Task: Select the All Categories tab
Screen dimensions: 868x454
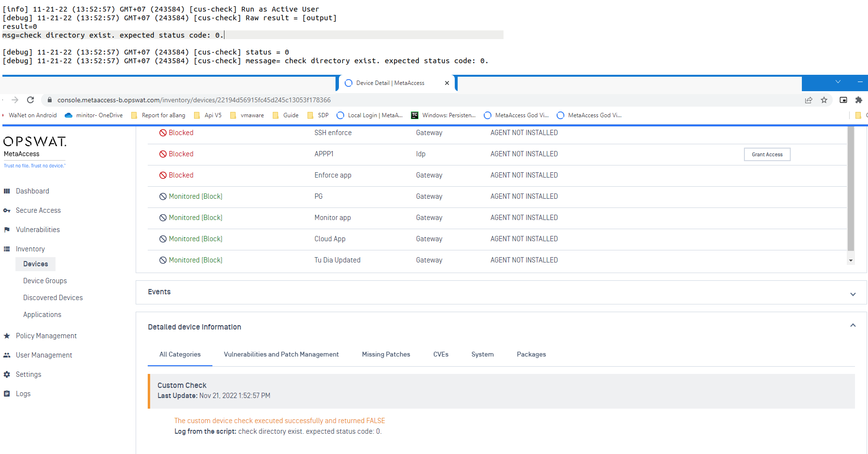Action: pyautogui.click(x=180, y=354)
